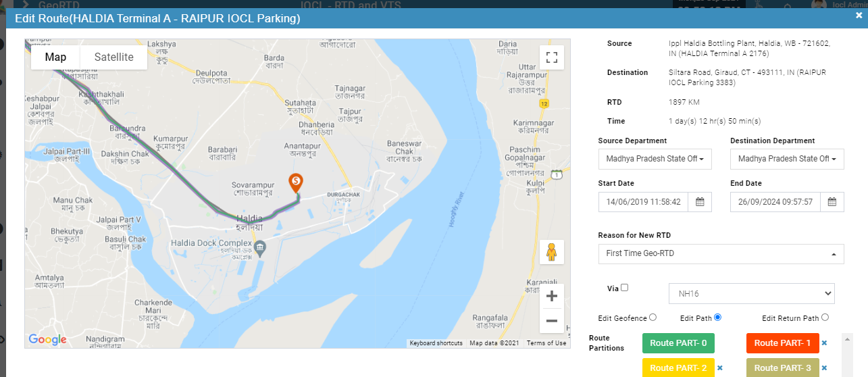Remove Route PART- 3 partition

pos(824,368)
